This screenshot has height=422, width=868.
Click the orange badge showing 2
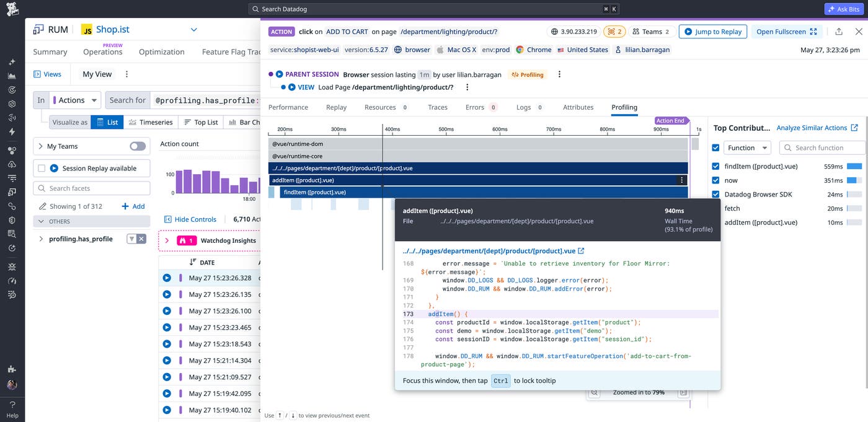pos(615,32)
